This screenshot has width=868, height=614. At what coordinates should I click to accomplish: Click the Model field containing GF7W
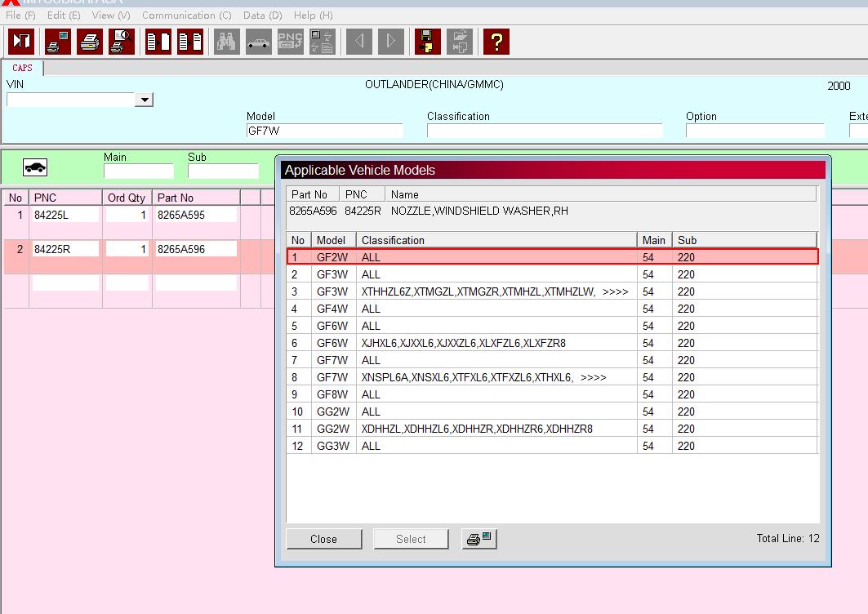tap(324, 131)
